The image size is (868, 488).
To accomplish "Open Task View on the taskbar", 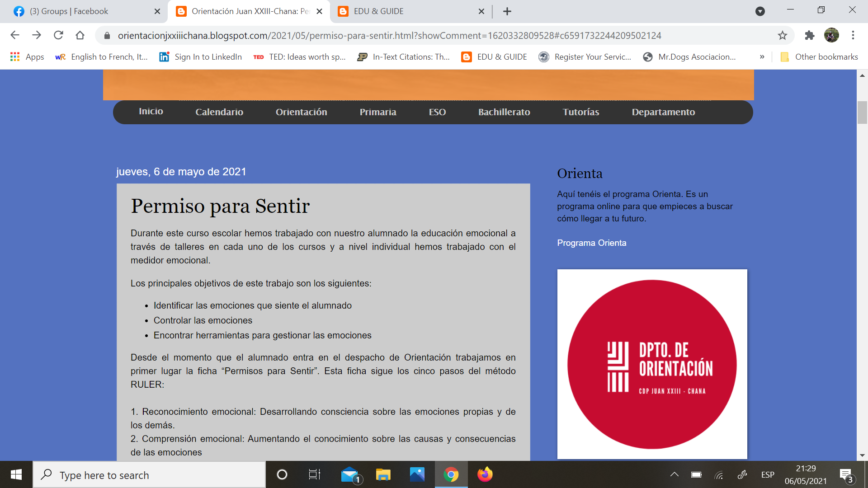I will [314, 474].
